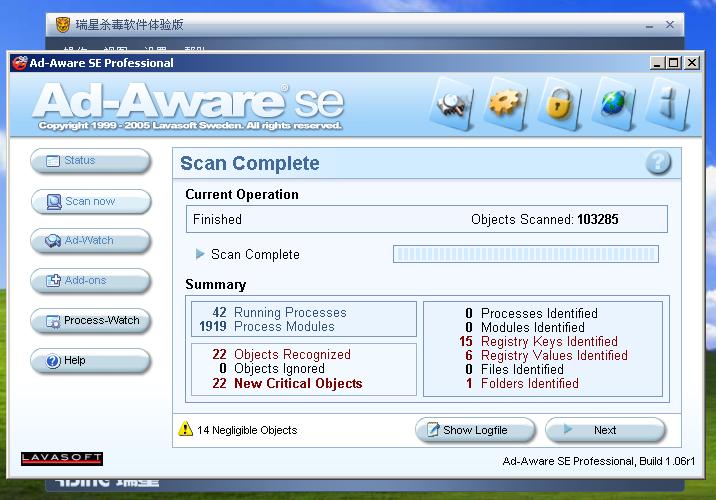Proceed with the Next button
Screen dimensions: 716x500
coord(605,430)
